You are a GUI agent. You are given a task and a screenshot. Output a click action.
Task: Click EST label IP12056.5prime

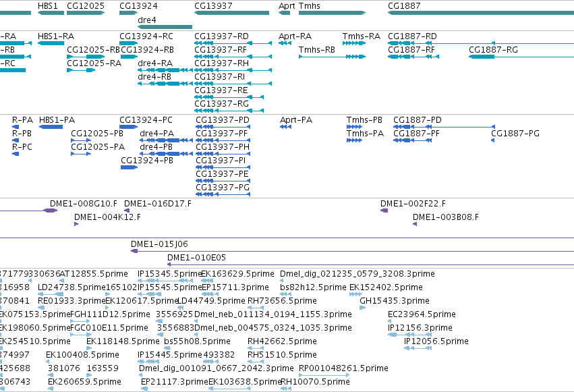pyautogui.click(x=436, y=341)
